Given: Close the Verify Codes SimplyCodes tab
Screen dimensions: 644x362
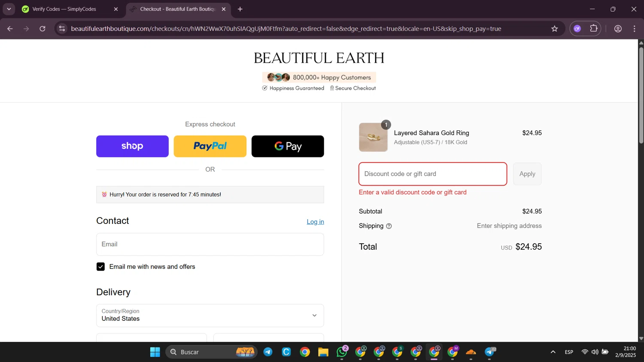Looking at the screenshot, I should point(115,9).
